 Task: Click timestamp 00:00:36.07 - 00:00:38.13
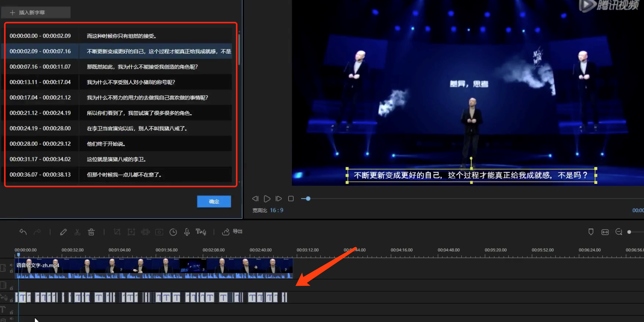pos(40,174)
